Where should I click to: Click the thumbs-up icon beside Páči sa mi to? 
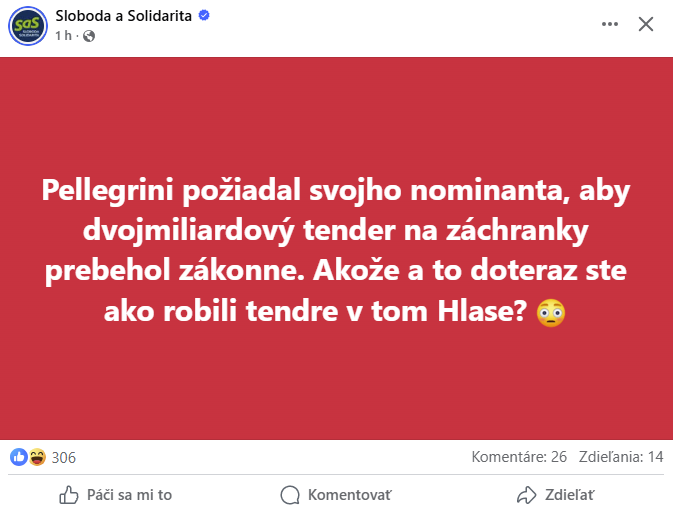[69, 495]
